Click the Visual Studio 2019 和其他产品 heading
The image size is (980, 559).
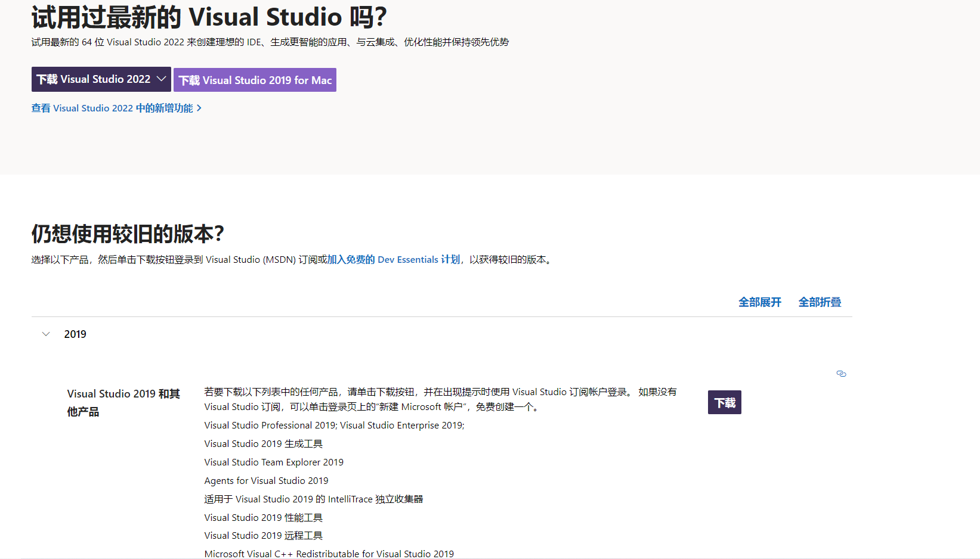tap(123, 403)
